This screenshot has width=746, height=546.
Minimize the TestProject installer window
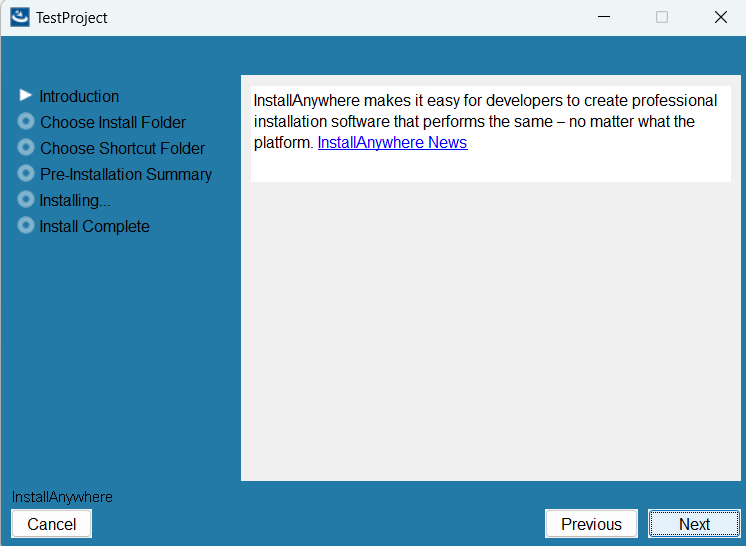coord(603,17)
